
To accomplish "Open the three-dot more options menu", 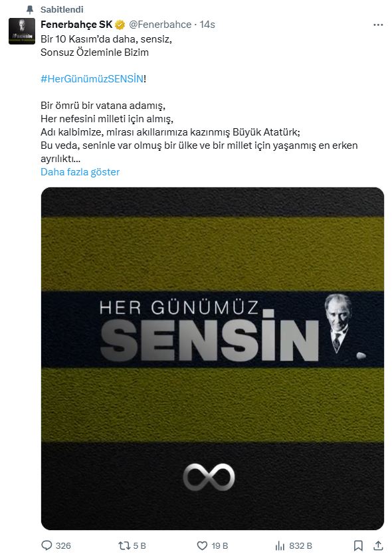I will 378,25.
